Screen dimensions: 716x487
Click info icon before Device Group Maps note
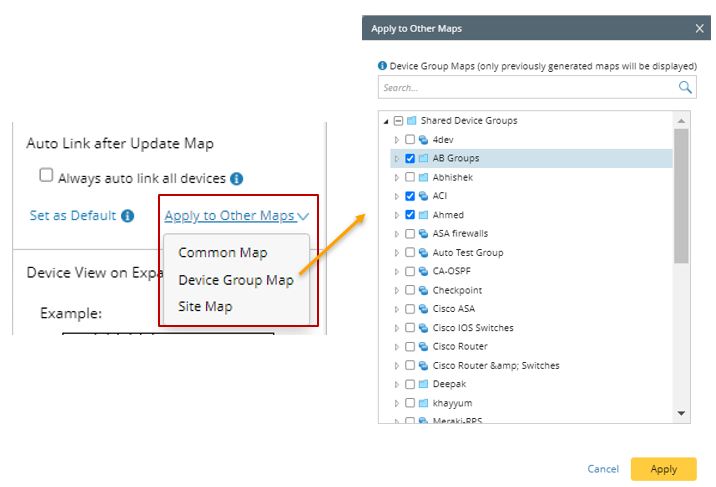(382, 66)
